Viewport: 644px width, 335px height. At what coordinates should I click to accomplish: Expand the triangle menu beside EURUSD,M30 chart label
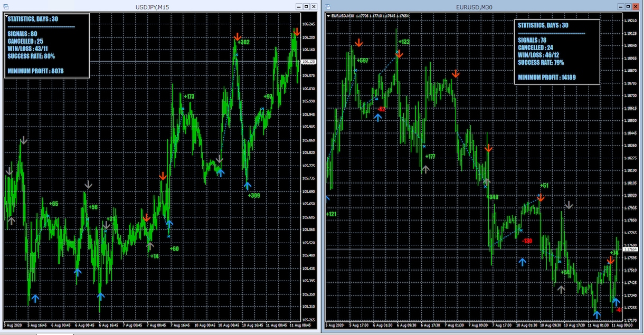328,16
